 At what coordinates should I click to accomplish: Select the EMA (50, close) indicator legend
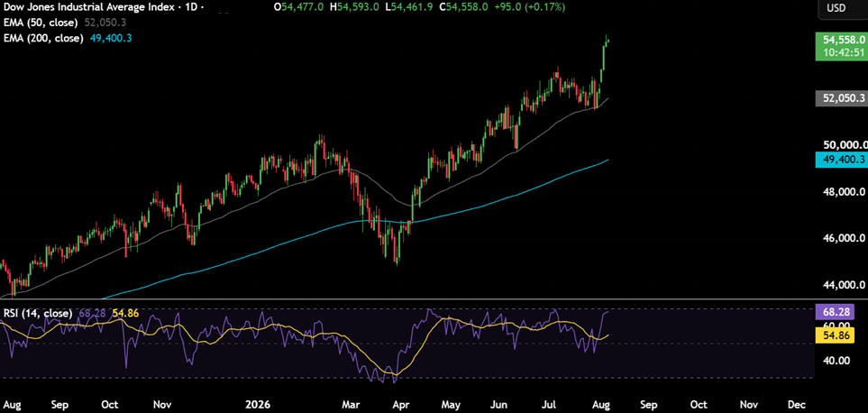41,23
